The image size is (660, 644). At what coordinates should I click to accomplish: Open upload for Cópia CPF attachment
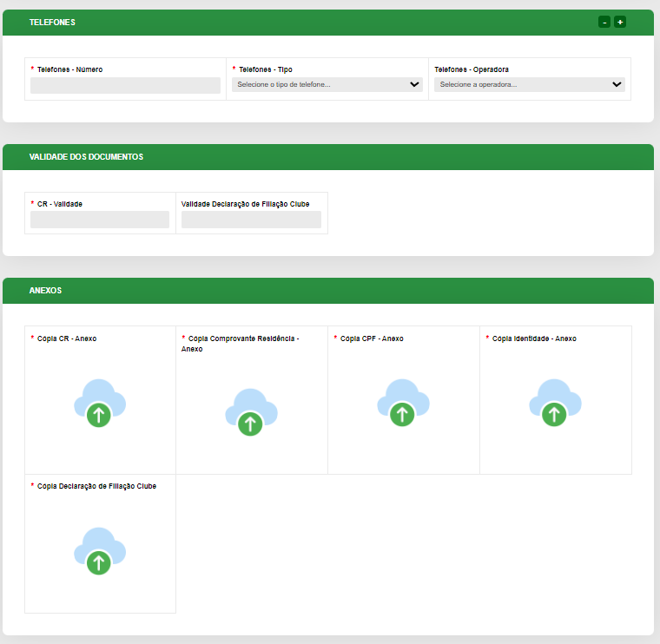(402, 404)
